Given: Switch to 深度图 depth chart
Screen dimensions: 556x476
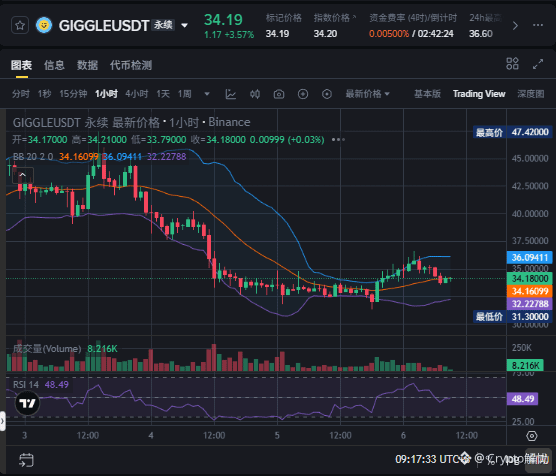Looking at the screenshot, I should 530,94.
